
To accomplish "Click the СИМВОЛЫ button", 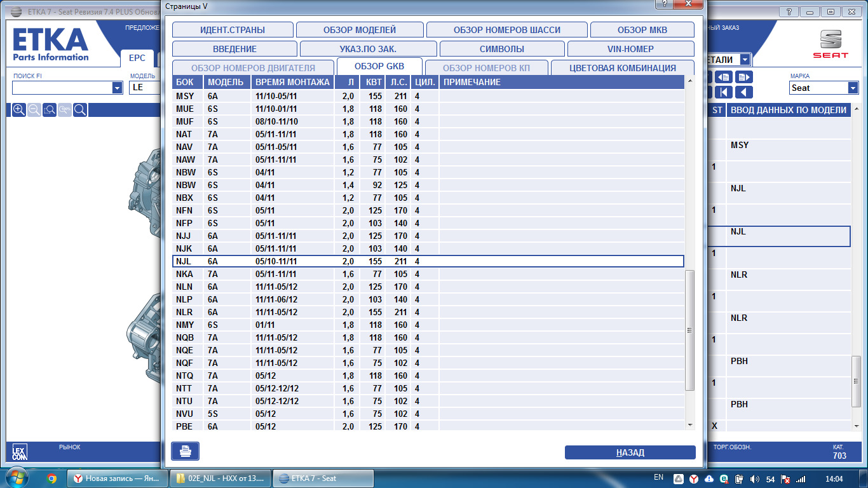I will [x=502, y=49].
